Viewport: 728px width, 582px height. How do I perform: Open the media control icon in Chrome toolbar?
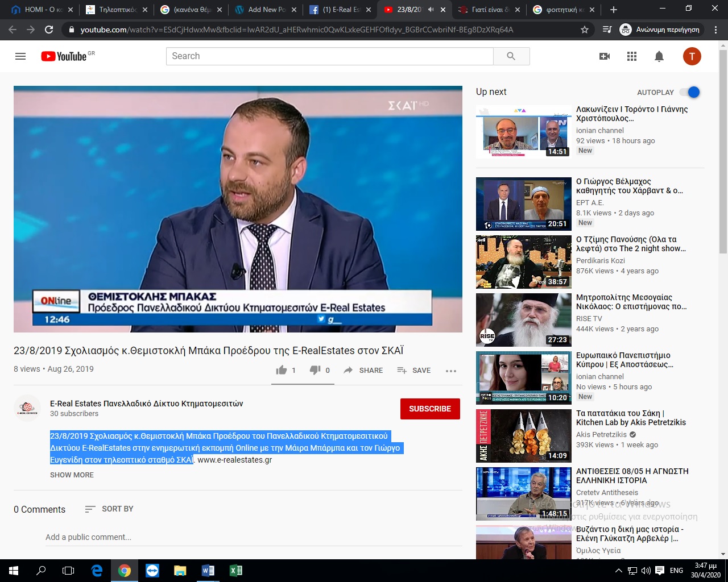[607, 30]
